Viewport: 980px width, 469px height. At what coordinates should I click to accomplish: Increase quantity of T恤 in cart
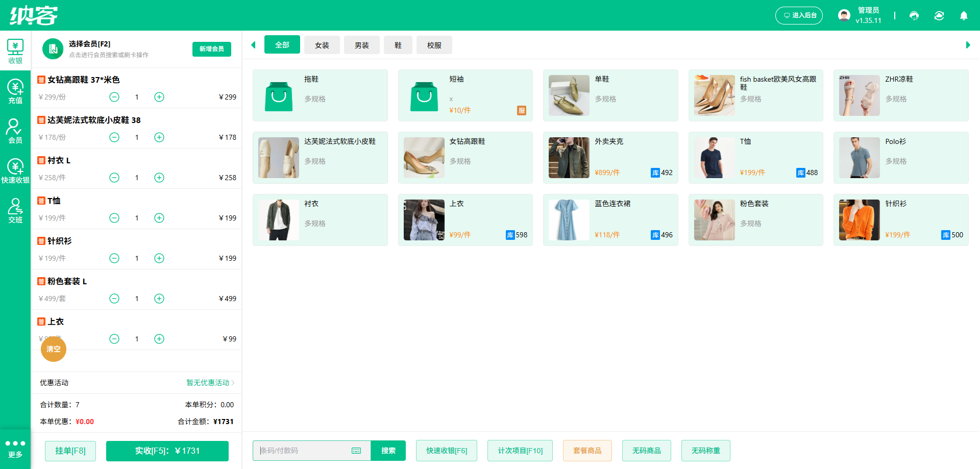coord(159,218)
